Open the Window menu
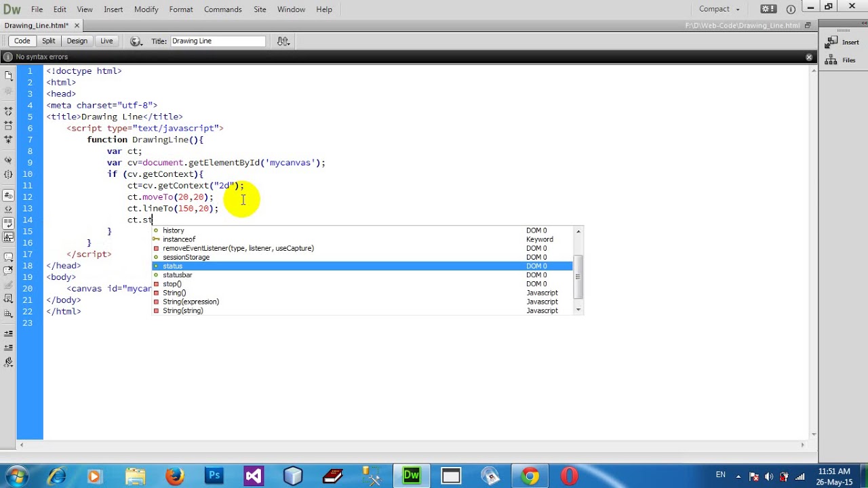This screenshot has width=868, height=488. pyautogui.click(x=291, y=9)
